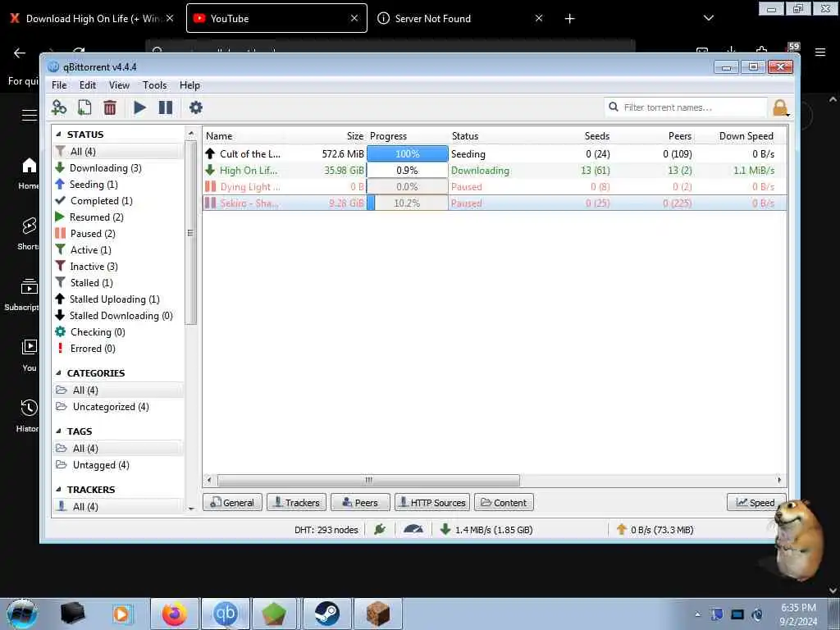This screenshot has width=840, height=630.
Task: Select the Dying Light torrent row
Action: tap(495, 186)
